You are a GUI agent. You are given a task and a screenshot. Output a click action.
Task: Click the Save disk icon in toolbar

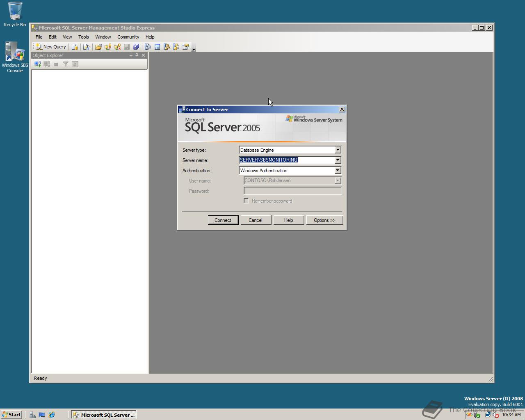127,47
